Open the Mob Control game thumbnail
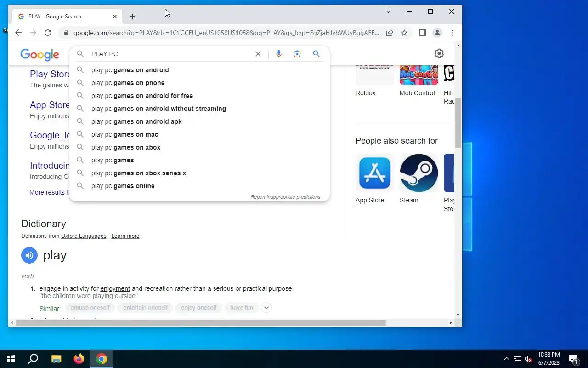This screenshot has width=588, height=368. click(x=418, y=75)
